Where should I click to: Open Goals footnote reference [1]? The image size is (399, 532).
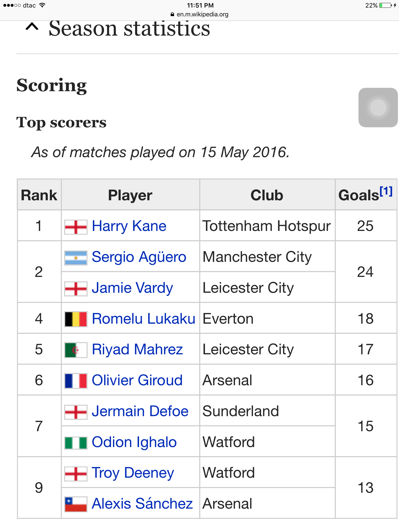tap(386, 191)
